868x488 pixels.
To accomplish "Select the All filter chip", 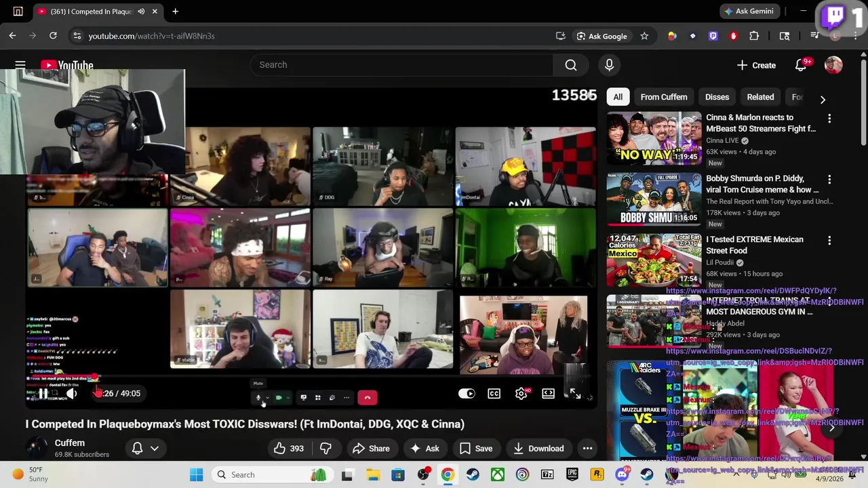I will point(618,97).
